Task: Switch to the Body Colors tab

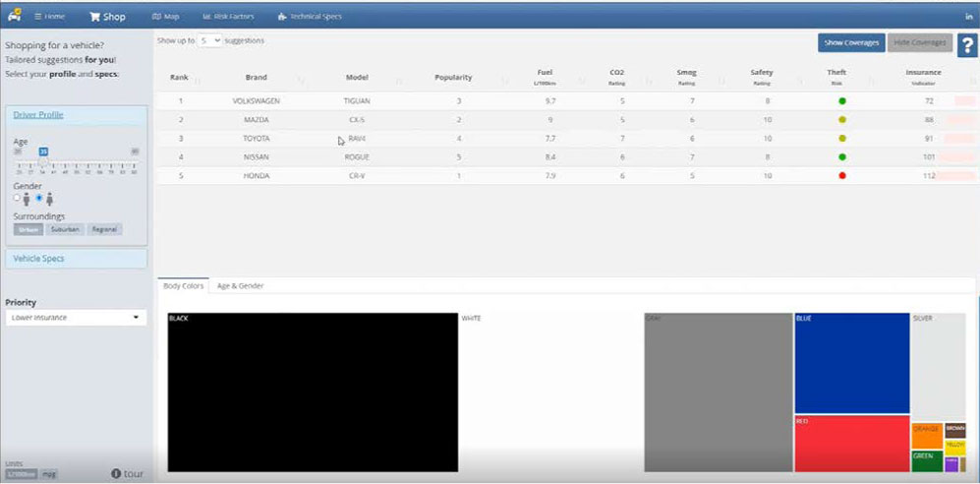Action: 183,285
